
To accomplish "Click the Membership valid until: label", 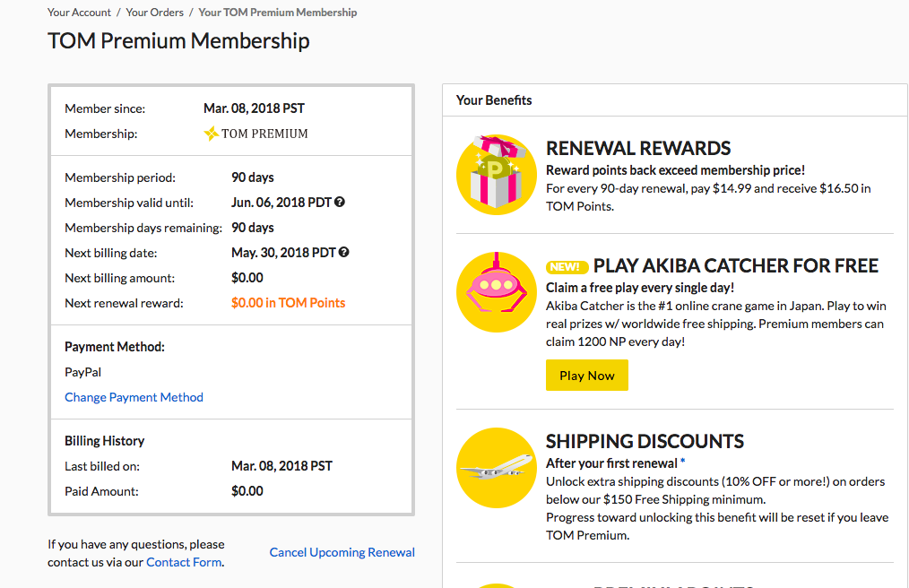I will tap(129, 203).
